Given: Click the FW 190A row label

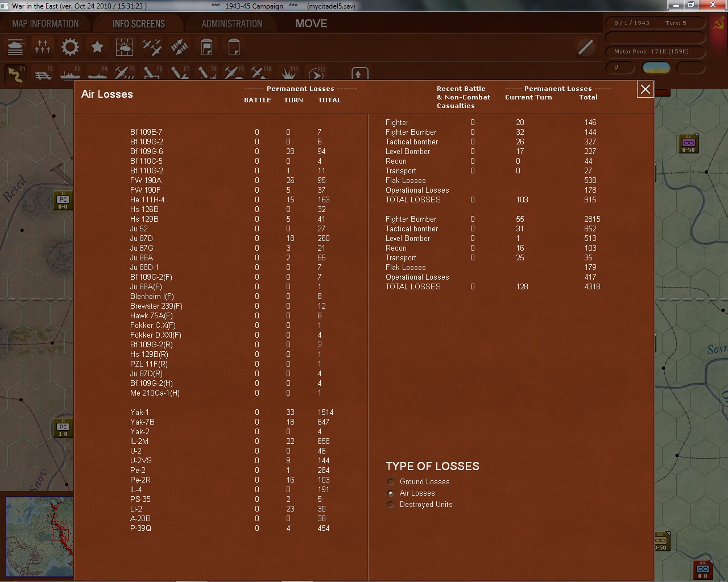Looking at the screenshot, I should (146, 180).
